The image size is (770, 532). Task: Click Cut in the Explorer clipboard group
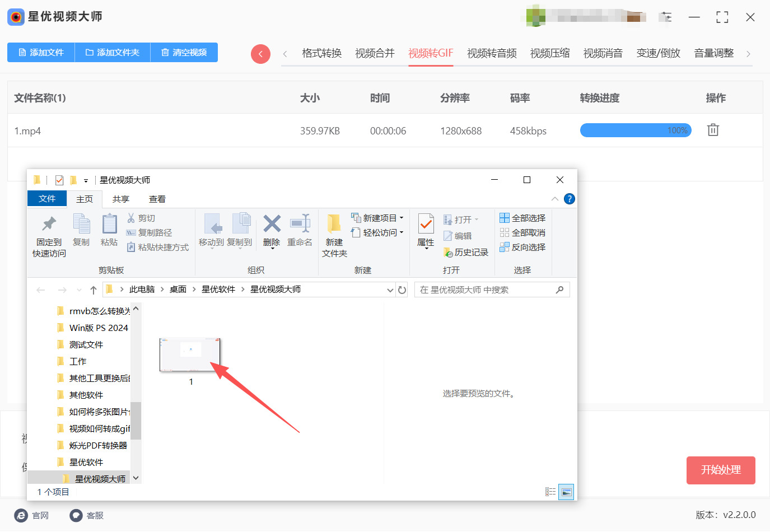coord(141,218)
